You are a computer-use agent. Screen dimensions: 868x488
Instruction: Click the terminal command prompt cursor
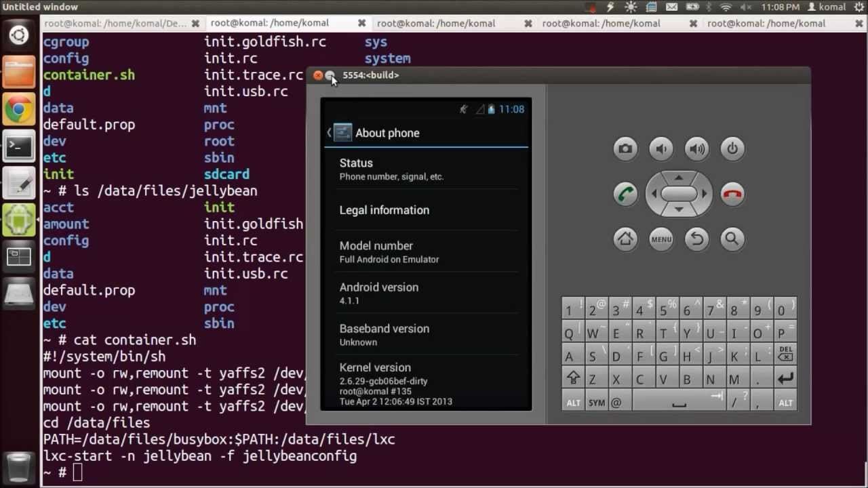(x=77, y=472)
